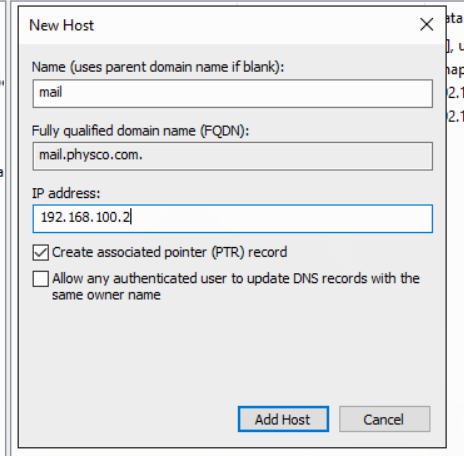
Task: Click the Add Host button
Action: point(283,419)
